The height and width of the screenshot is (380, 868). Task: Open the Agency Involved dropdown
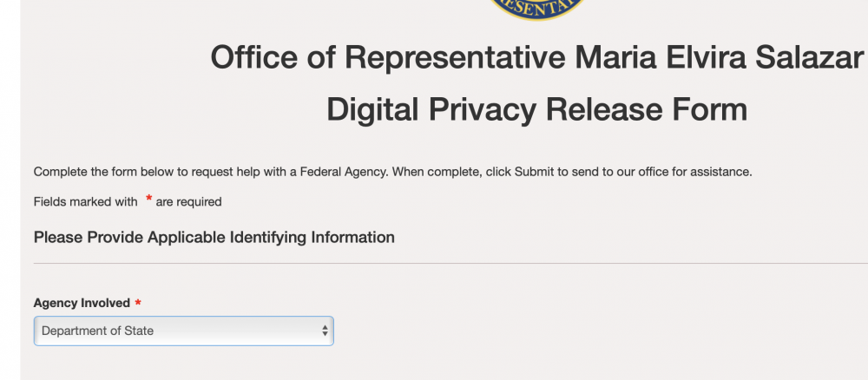point(183,331)
